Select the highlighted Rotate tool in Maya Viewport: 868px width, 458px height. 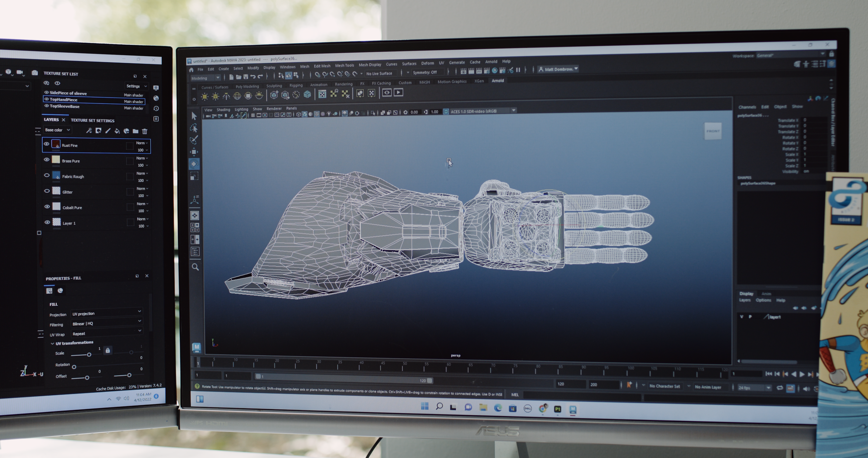pos(194,164)
